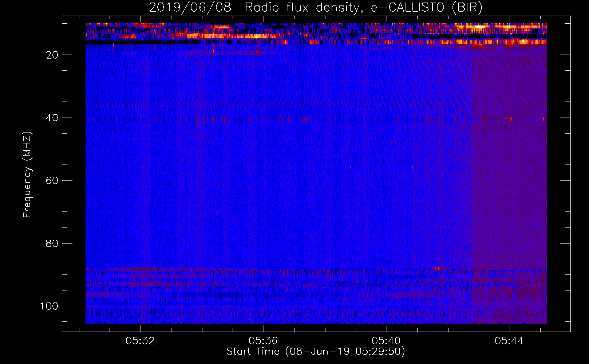589x364 pixels.
Task: Click the 05:32 time tick label
Action: 140,341
